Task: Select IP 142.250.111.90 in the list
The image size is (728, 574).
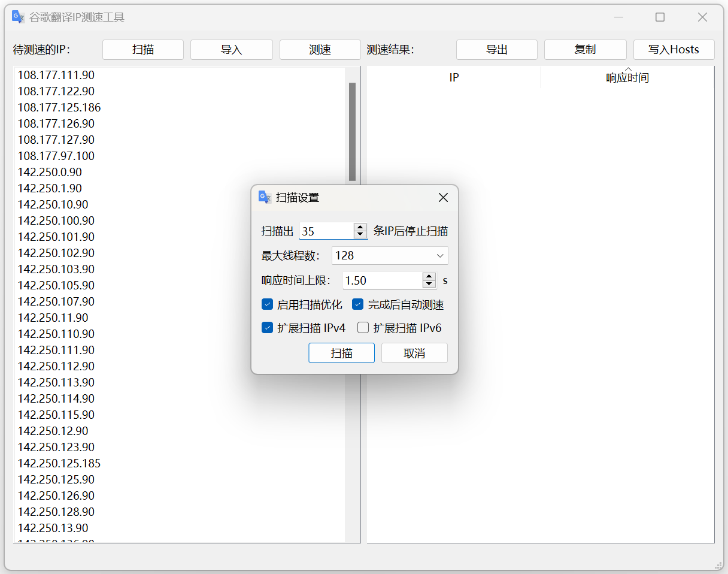Action: point(56,350)
